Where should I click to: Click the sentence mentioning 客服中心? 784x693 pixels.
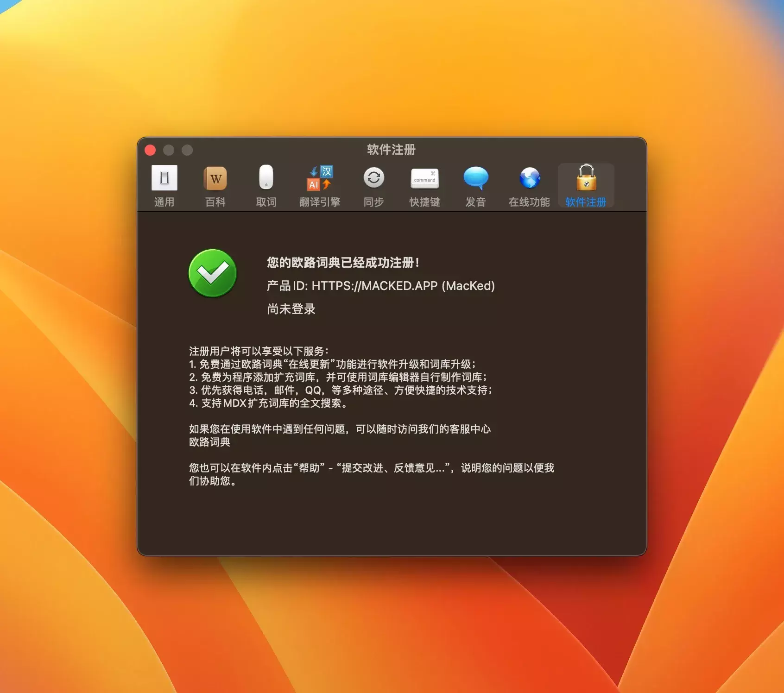[340, 429]
